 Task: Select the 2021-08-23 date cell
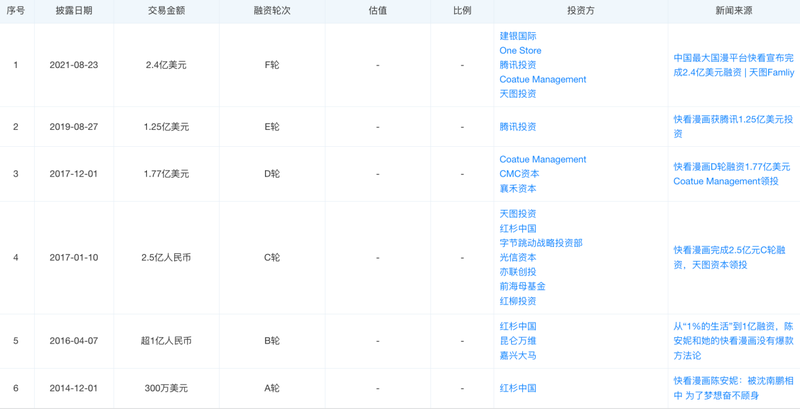click(74, 65)
